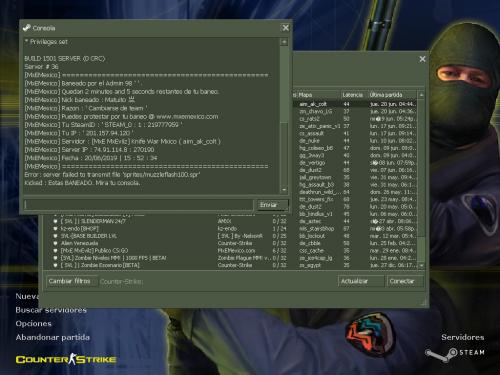Image resolution: width=500 pixels, height=375 pixels.
Task: Click the heart icon beside Alien Venezuela server
Action: pyautogui.click(x=55, y=243)
